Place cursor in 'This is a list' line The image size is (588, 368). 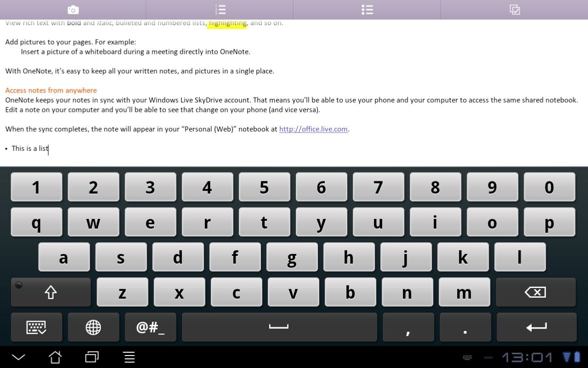(x=30, y=149)
